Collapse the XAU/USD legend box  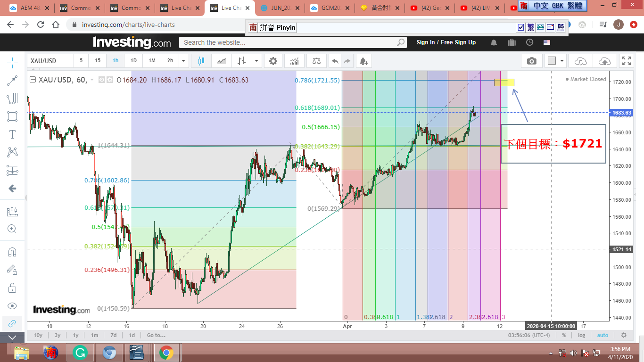33,80
